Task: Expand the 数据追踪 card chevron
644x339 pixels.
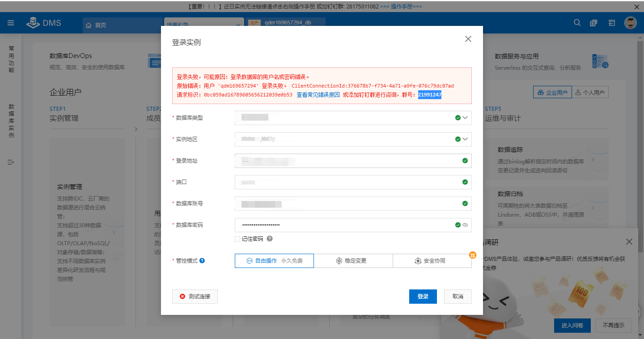Action: click(x=593, y=159)
